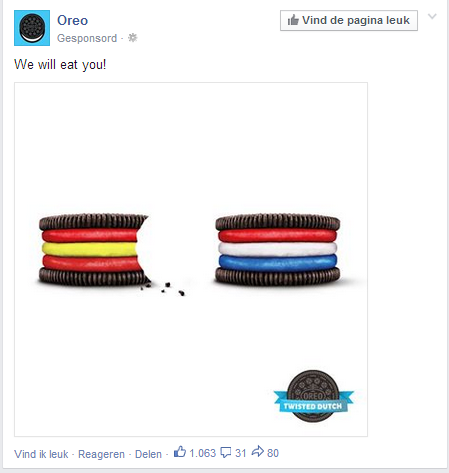Click the Oreo Twisted Dutch badge logo
The image size is (449, 473).
coord(313,396)
